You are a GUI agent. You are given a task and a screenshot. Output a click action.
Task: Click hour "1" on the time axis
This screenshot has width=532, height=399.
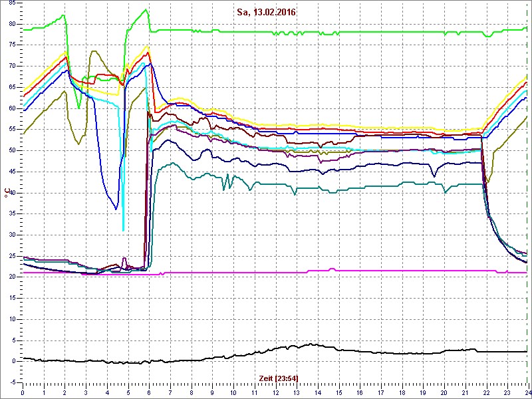click(44, 393)
